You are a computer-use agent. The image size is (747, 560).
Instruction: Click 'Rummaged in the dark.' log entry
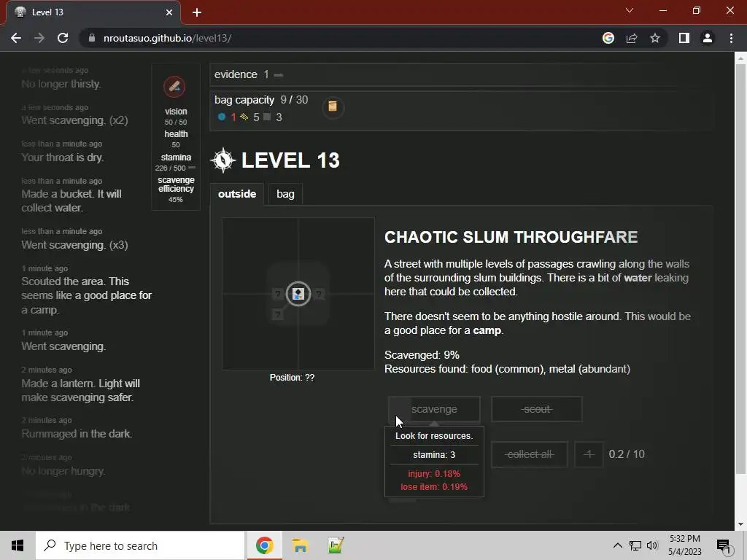77,434
